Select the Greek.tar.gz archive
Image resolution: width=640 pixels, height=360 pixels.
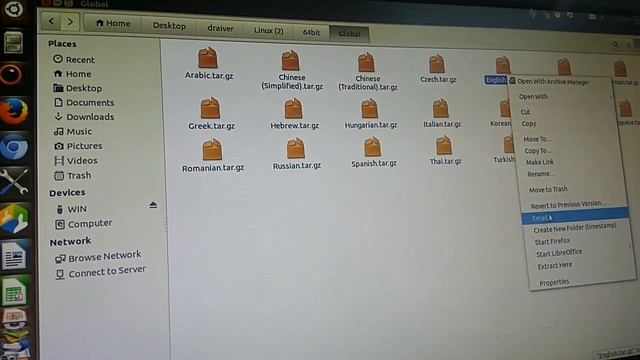(x=211, y=114)
